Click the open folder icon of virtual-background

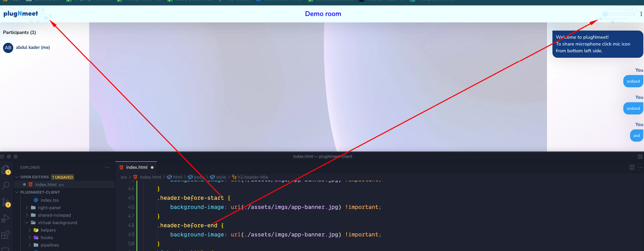pyautogui.click(x=33, y=222)
